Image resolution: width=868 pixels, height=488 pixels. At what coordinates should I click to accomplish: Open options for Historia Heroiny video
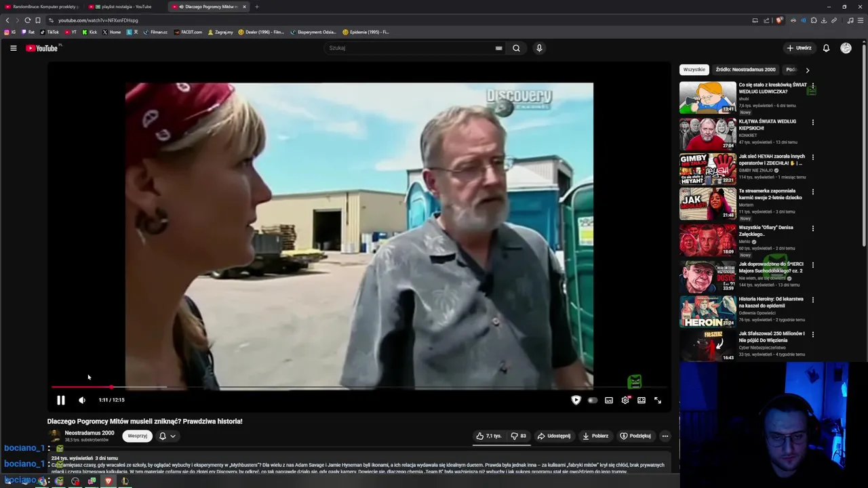[x=812, y=300]
